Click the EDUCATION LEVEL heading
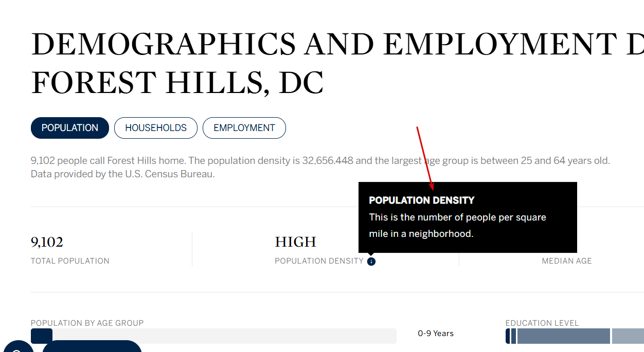The height and width of the screenshot is (352, 644). coord(542,323)
